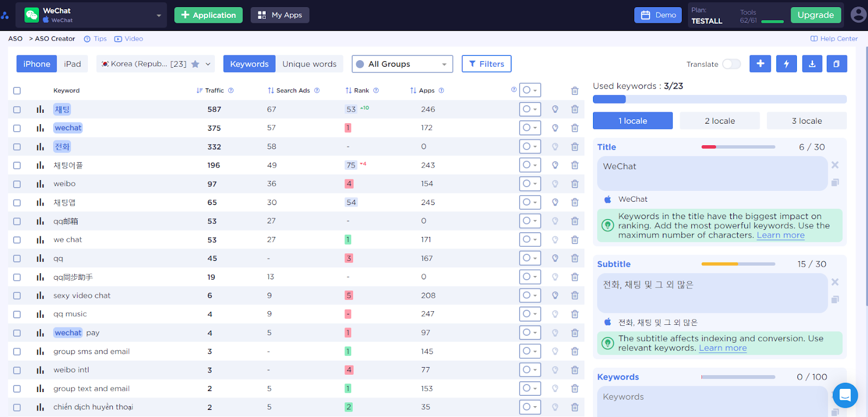The height and width of the screenshot is (417, 868).
Task: Open the user profile avatar
Action: [858, 15]
